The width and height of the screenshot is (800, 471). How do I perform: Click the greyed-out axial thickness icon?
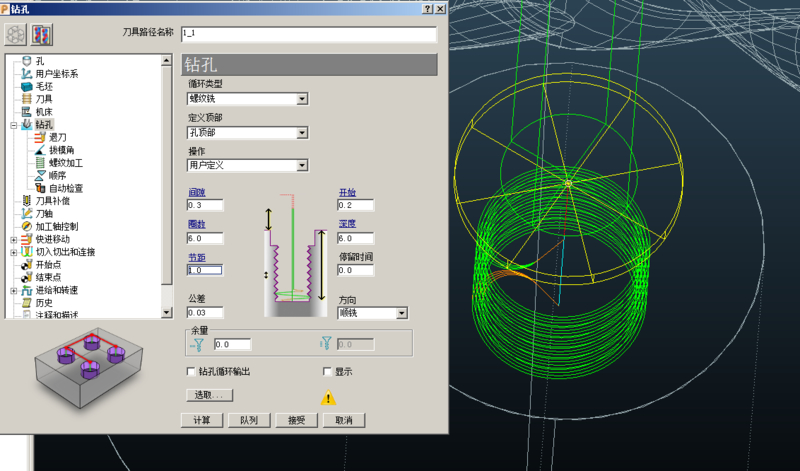tap(327, 344)
